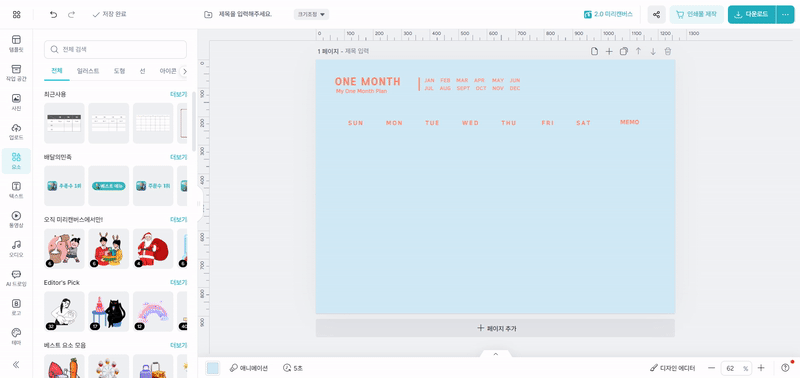Show more 최근사용 items via 더보기
The height and width of the screenshot is (378, 800).
178,94
